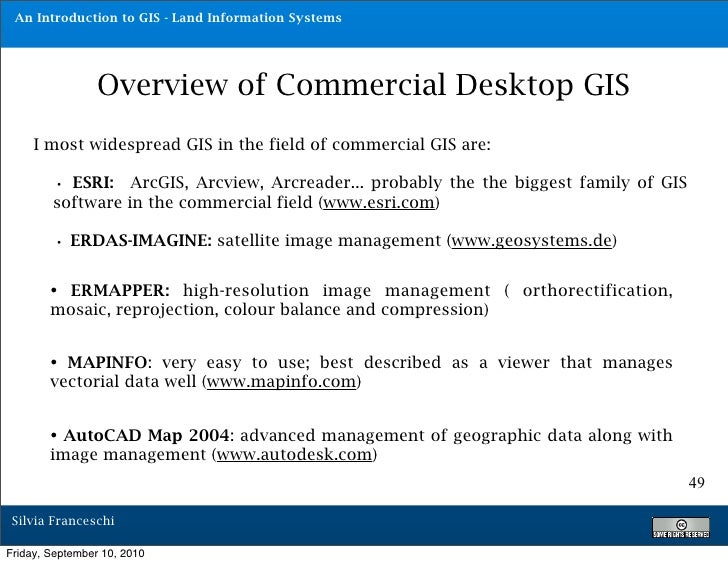Screen dimensions: 728x564
Task: Click the slide title 'Overview of Commercial Desktop GIS'
Action: click(363, 85)
